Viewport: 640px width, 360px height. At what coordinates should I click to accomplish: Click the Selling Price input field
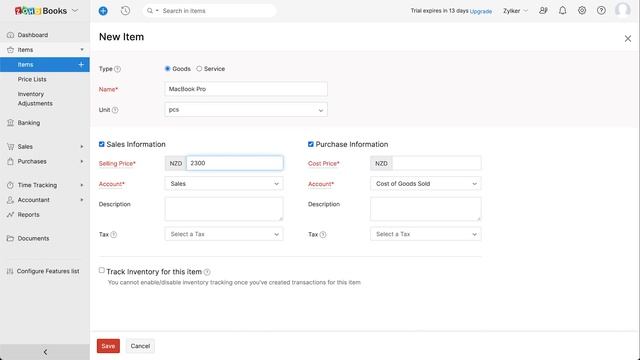tap(235, 163)
